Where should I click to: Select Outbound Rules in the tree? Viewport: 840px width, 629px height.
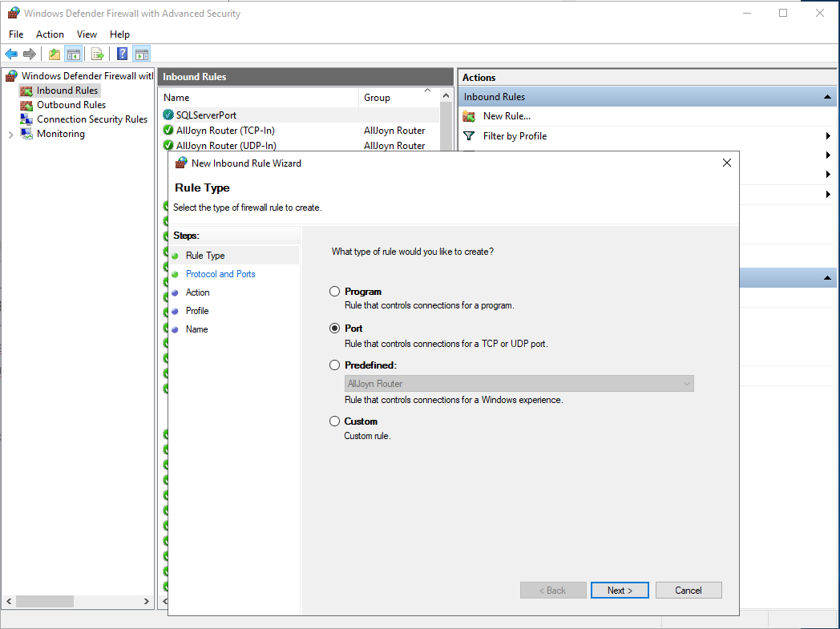click(x=71, y=105)
